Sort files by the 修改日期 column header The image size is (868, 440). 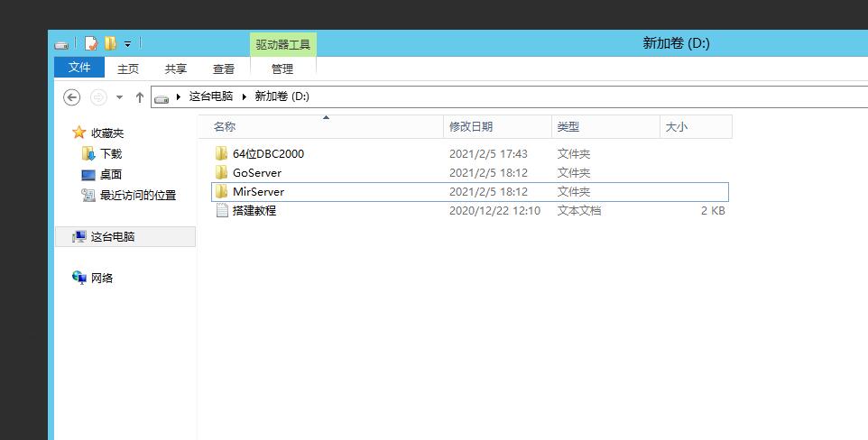pos(471,127)
